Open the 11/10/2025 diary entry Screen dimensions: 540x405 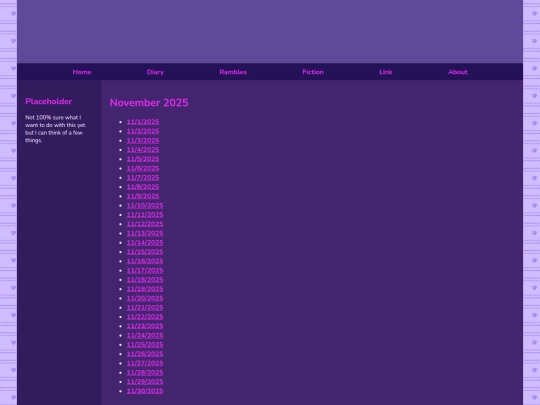click(145, 206)
